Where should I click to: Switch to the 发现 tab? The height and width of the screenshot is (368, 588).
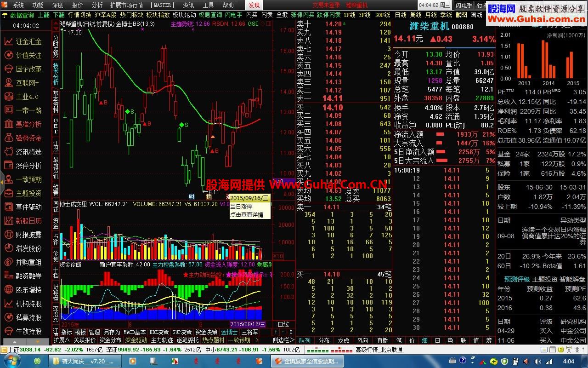point(254,5)
